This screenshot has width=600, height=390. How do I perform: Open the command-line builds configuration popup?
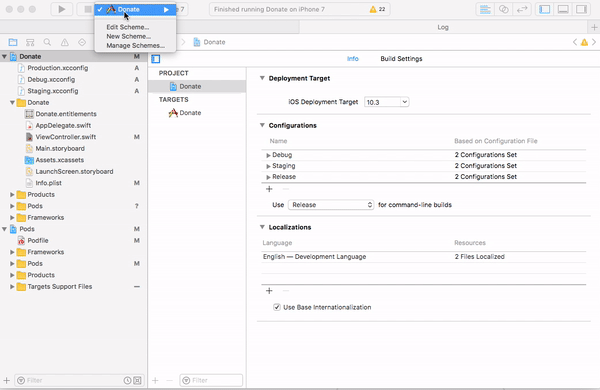click(x=331, y=205)
